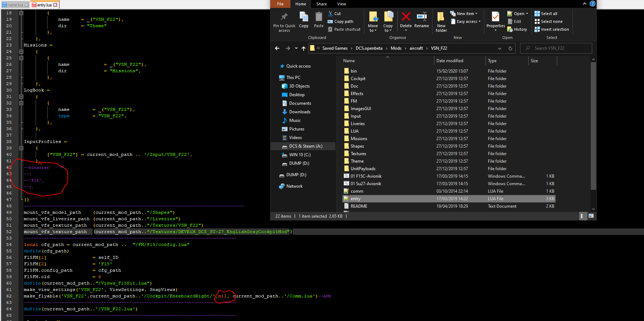Screen dimensions: 644x321
Task: Click the Pin to Quick access icon
Action: pos(284,17)
